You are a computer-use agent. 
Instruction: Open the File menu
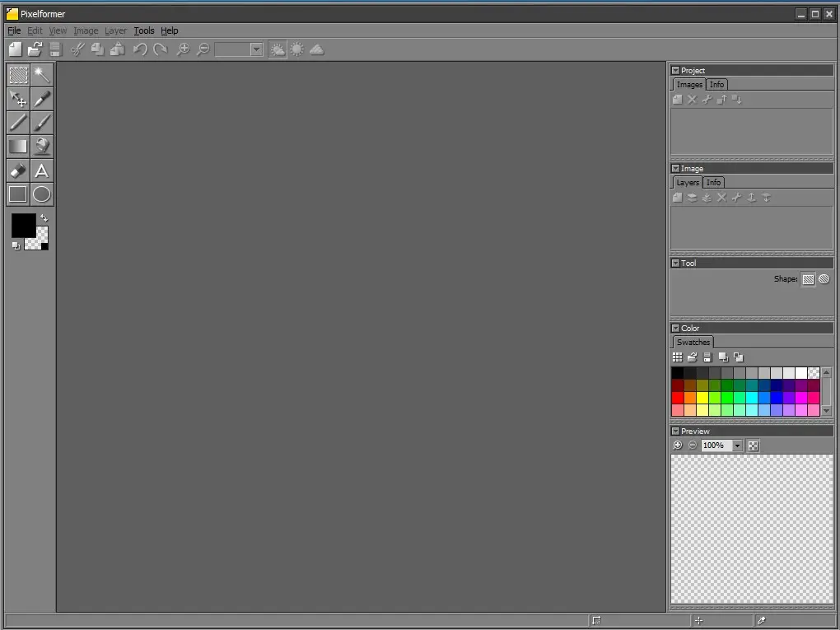(x=14, y=30)
